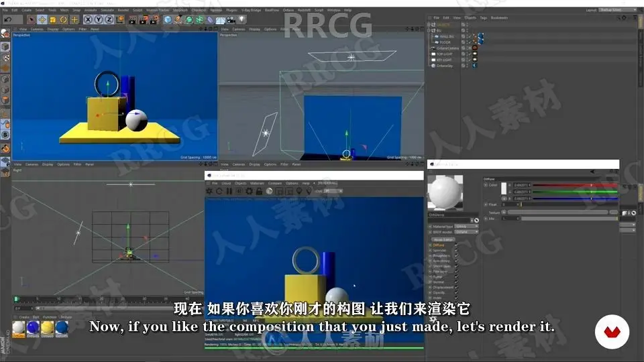Screen dimensions: 644x362
Task: Select the white OctGlossy material swatch
Action: [19, 328]
